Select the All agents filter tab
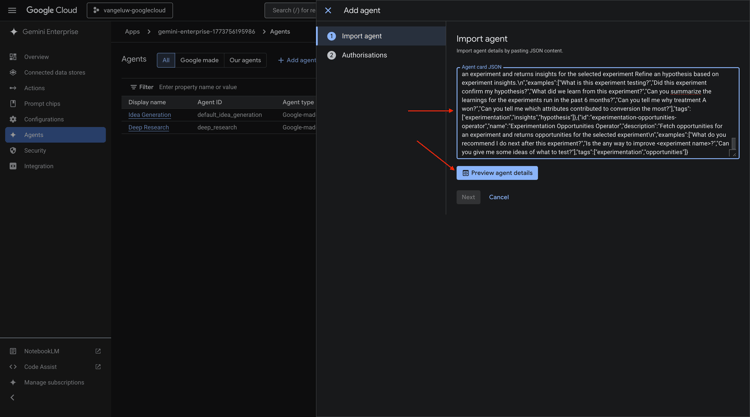The width and height of the screenshot is (750, 417). 166,60
